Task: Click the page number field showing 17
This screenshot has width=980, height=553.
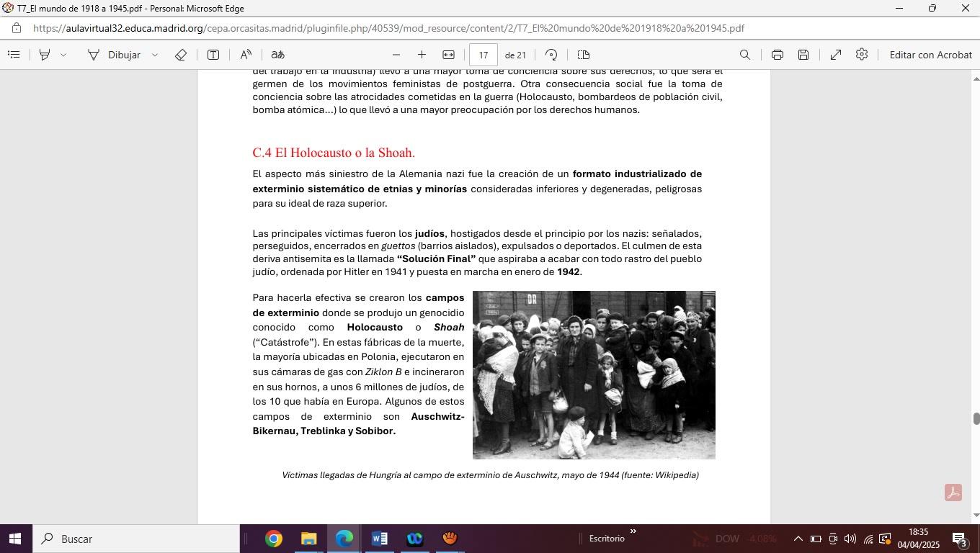Action: (484, 55)
